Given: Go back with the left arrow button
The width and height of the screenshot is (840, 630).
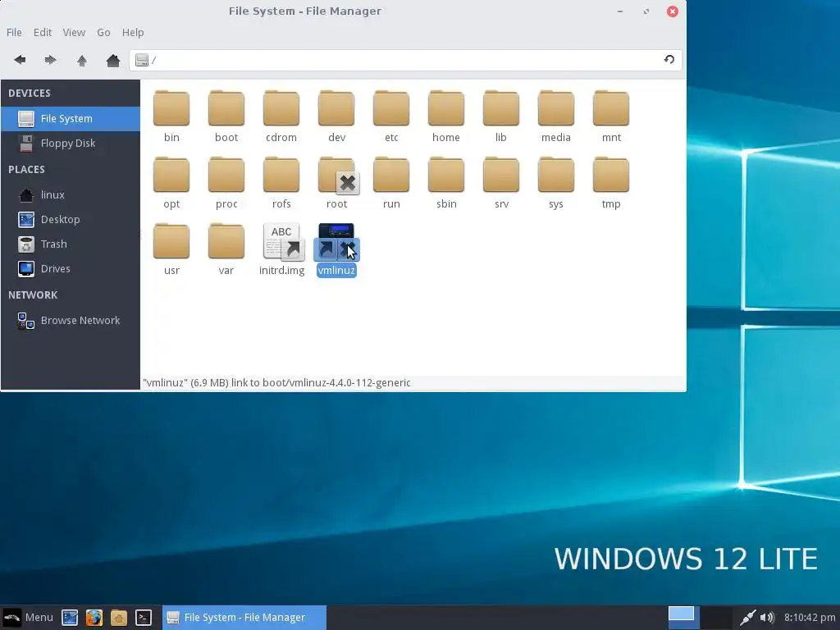Looking at the screenshot, I should (x=21, y=60).
